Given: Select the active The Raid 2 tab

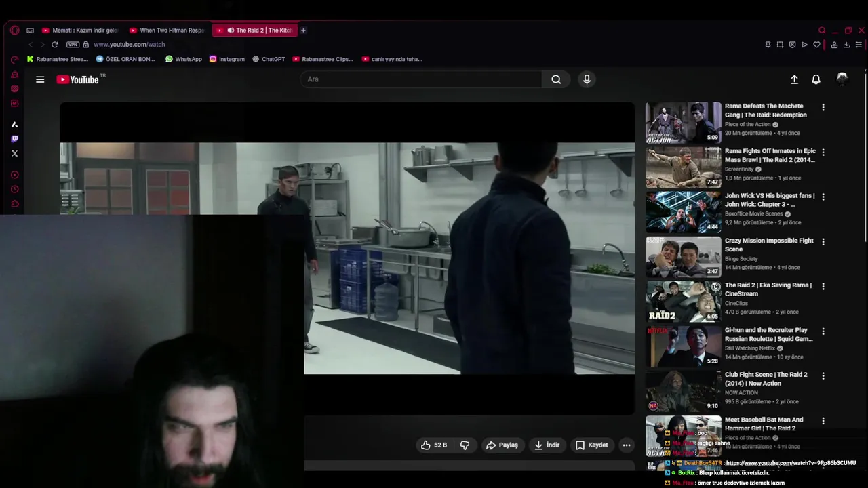Looking at the screenshot, I should [254, 30].
